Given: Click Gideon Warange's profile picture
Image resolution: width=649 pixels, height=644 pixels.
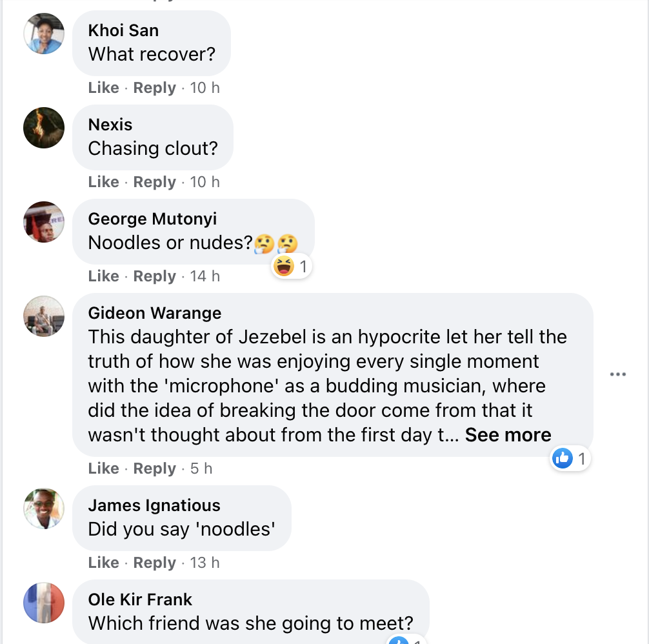Looking at the screenshot, I should coord(44,316).
